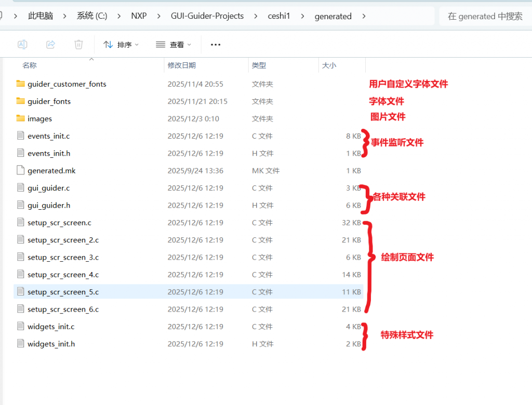The height and width of the screenshot is (405, 532).
Task: Expand the chevron after generated in path
Action: pyautogui.click(x=364, y=16)
